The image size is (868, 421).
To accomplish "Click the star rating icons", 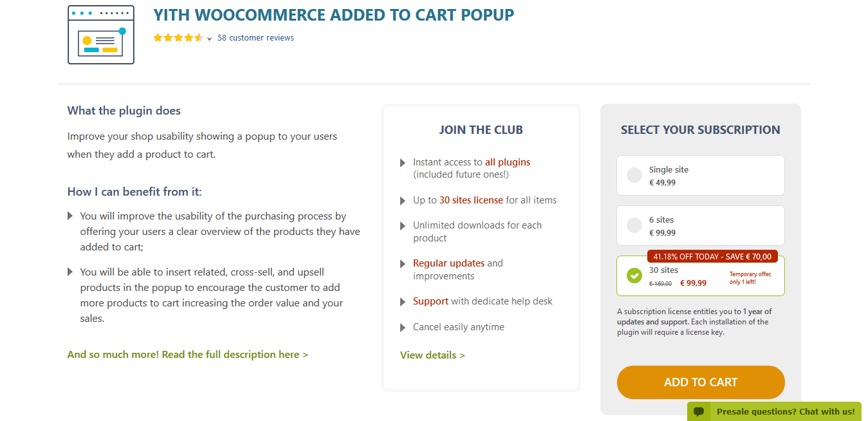I will pos(178,38).
